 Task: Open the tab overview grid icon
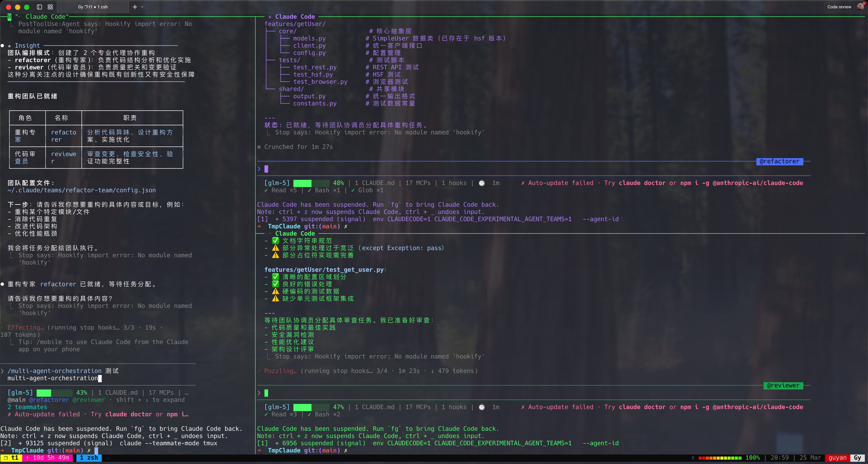click(x=50, y=7)
